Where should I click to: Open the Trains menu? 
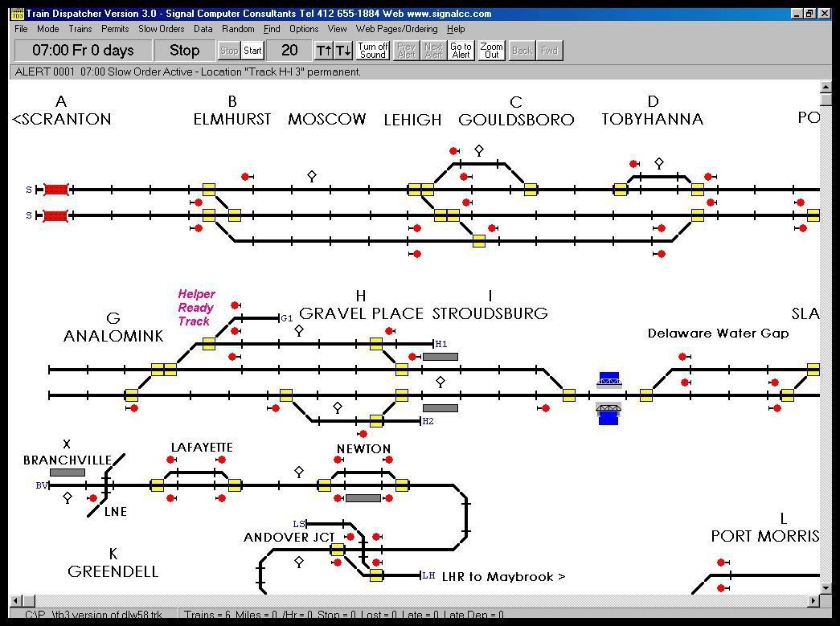tap(80, 29)
